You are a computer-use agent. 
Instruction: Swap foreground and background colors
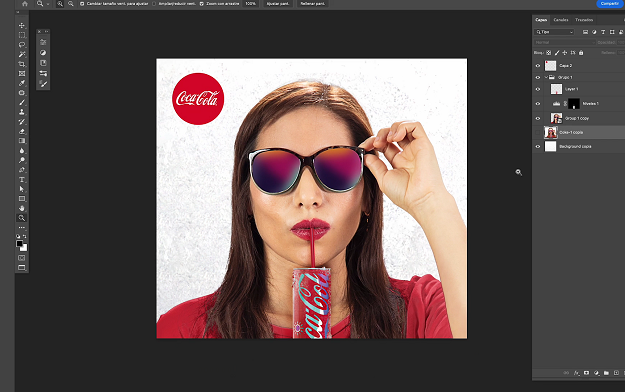point(25,236)
